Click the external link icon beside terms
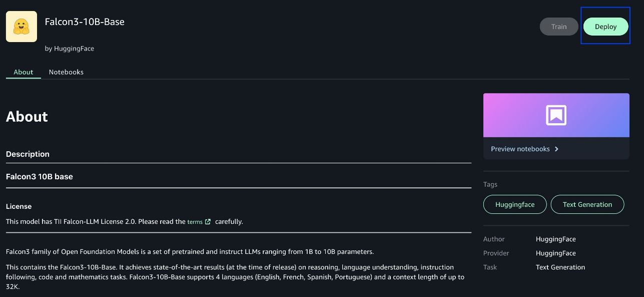 (208, 221)
